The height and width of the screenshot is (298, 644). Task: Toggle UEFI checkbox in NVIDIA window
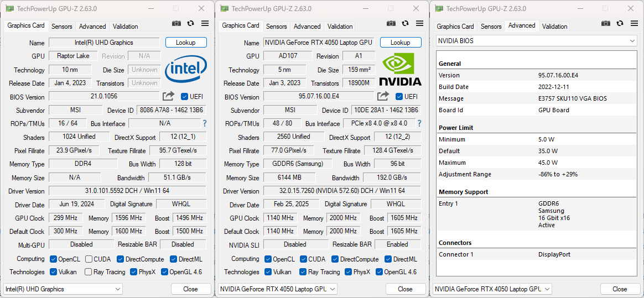point(399,96)
